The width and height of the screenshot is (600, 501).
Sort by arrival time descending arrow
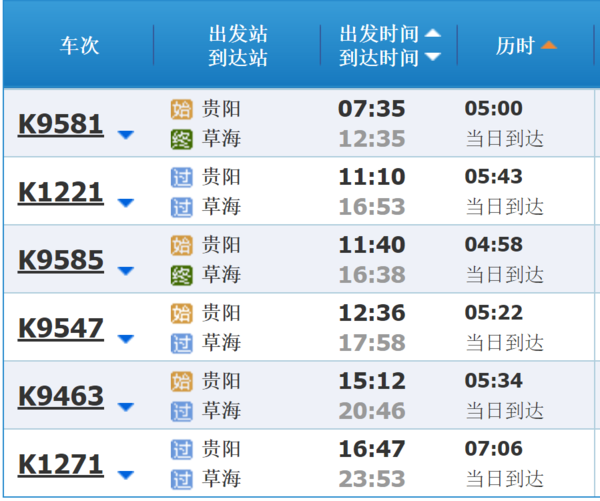[x=432, y=57]
